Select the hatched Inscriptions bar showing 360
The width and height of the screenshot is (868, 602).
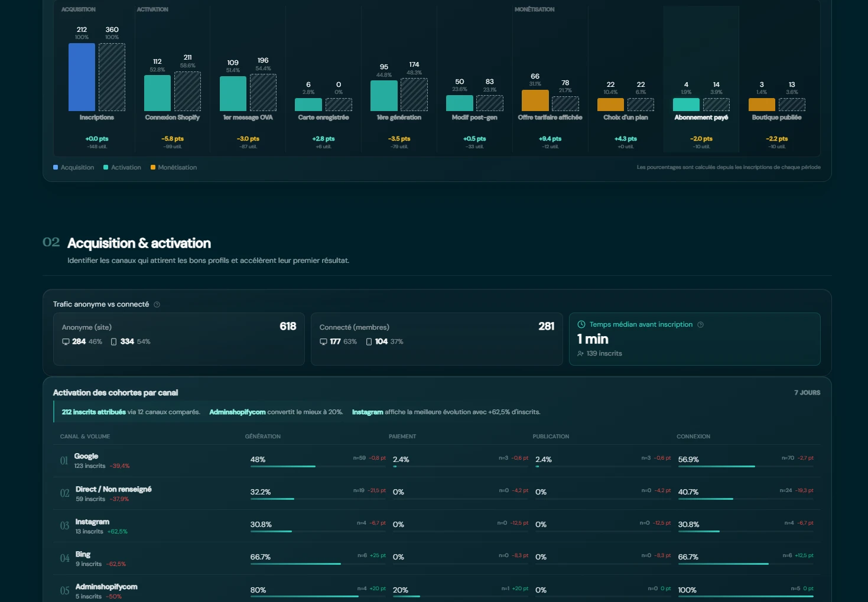tap(112, 77)
